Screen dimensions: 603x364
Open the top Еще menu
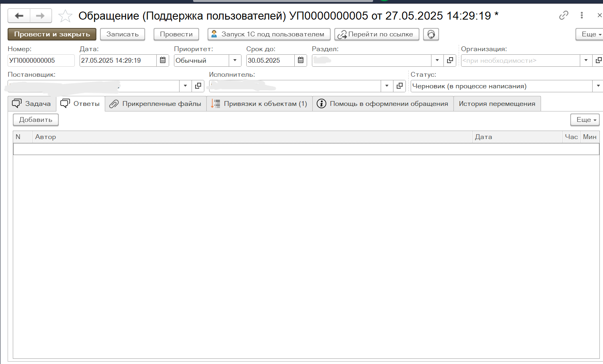pyautogui.click(x=590, y=34)
